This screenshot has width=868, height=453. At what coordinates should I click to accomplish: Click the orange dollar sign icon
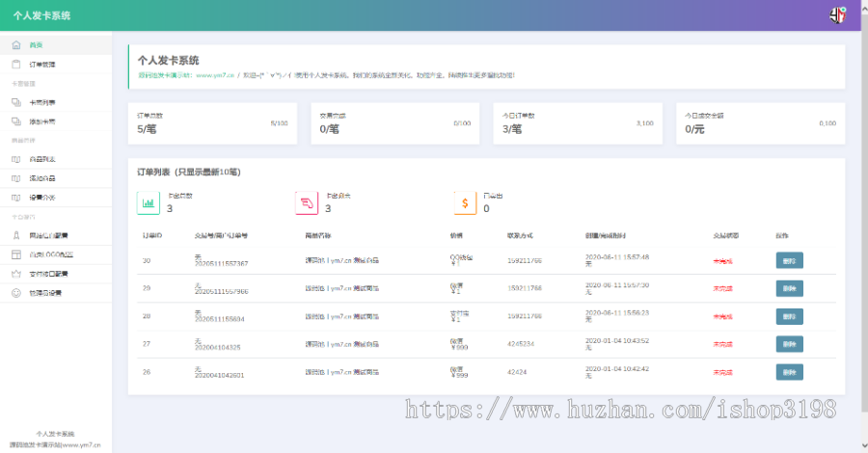pyautogui.click(x=465, y=203)
